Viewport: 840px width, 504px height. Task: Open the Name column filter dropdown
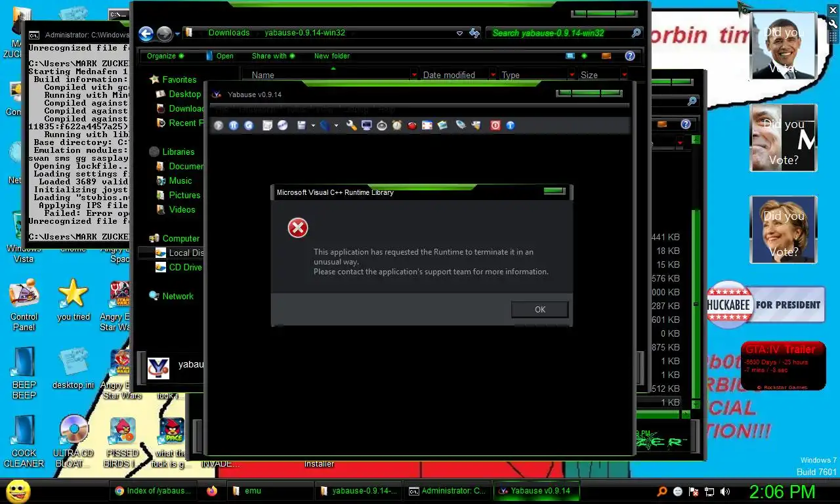point(414,75)
